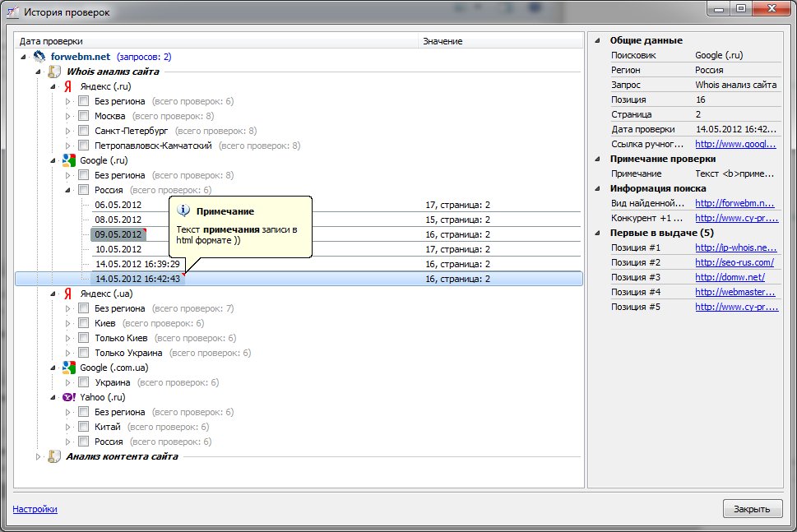Viewport: 797px width, 532px height.
Task: Check the Москва region checkbox
Action: 83,116
